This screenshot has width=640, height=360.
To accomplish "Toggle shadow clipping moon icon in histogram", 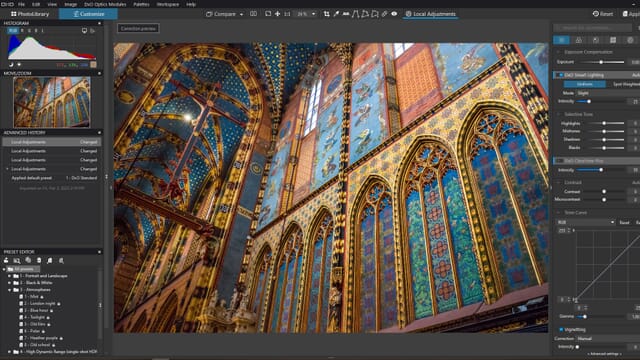I will tap(11, 64).
